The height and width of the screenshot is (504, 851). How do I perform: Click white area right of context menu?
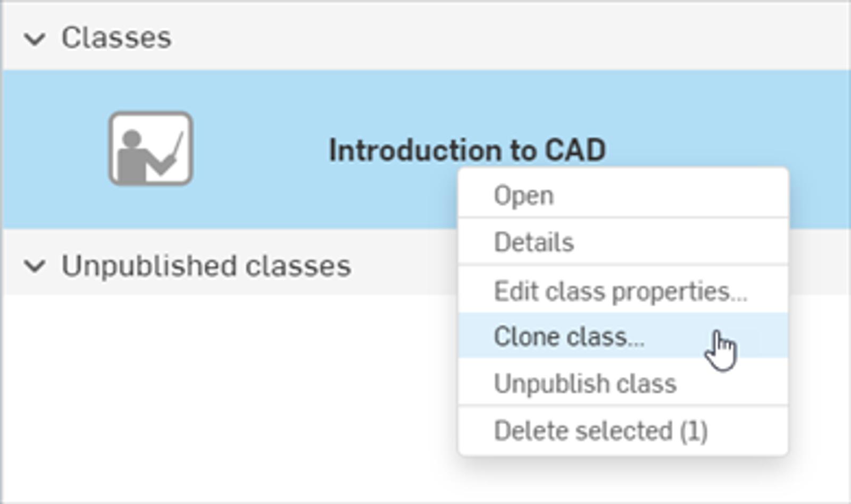(x=819, y=372)
